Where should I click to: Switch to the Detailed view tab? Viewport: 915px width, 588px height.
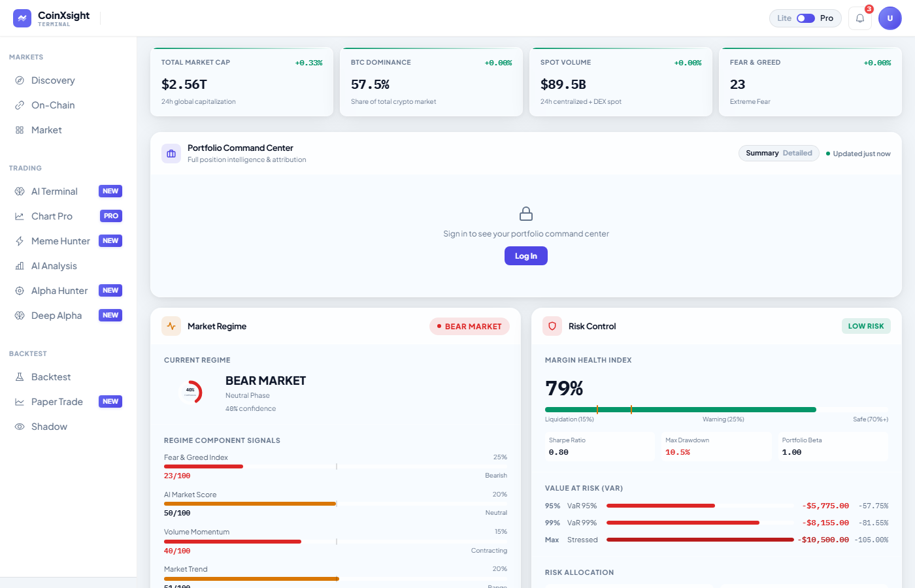tap(797, 153)
